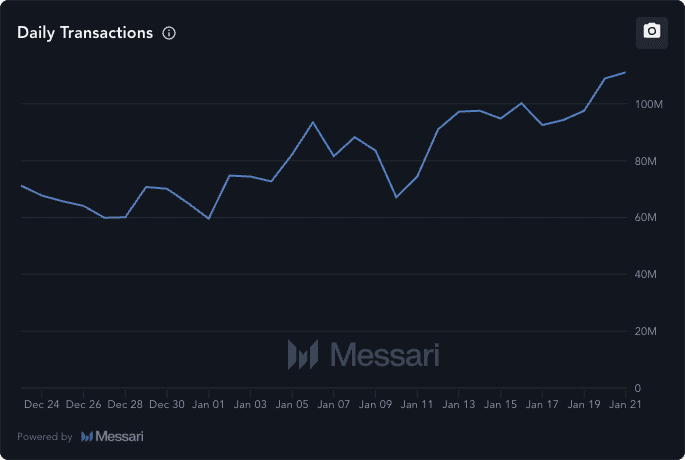
Task: Click the Messari watermark text in chart
Action: [x=384, y=354]
